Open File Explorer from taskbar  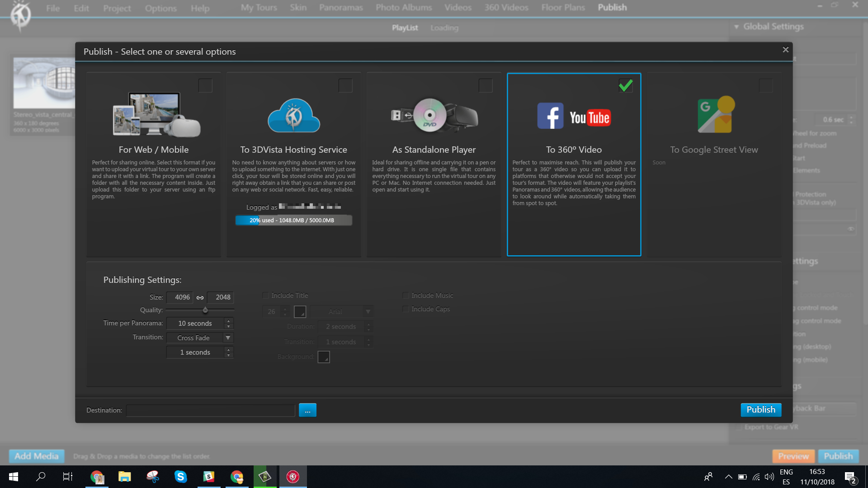tap(124, 477)
